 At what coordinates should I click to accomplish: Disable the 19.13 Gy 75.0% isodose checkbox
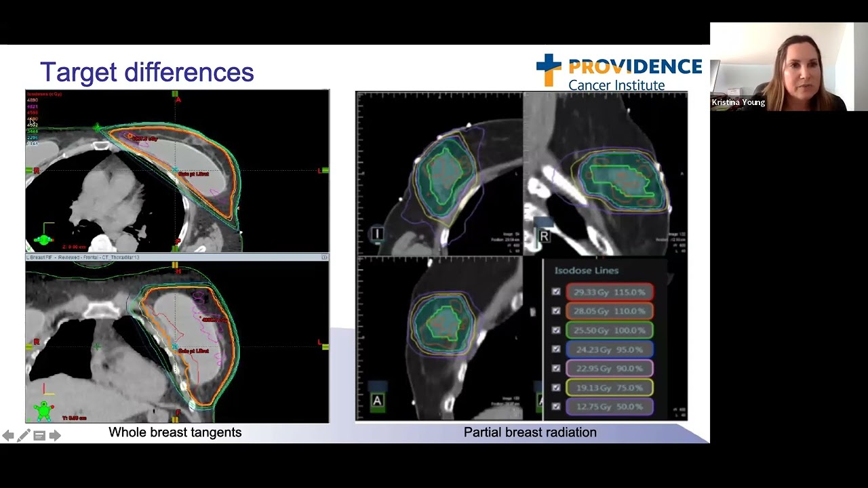pyautogui.click(x=556, y=388)
